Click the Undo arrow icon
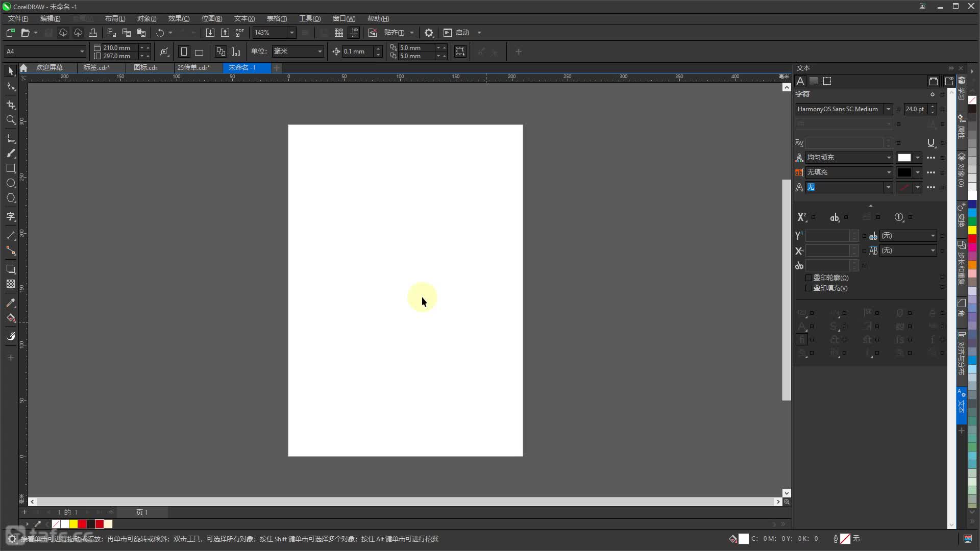Viewport: 980px width, 551px height. 160,33
